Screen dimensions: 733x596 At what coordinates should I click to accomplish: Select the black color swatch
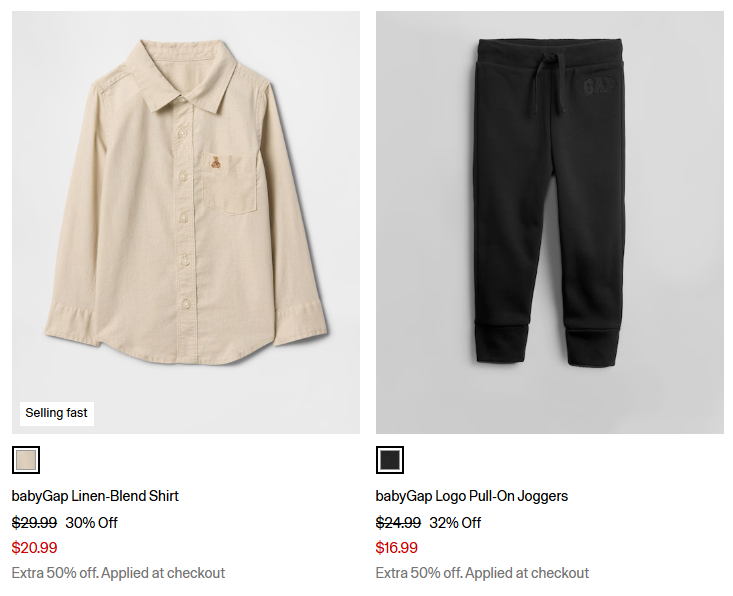click(390, 460)
